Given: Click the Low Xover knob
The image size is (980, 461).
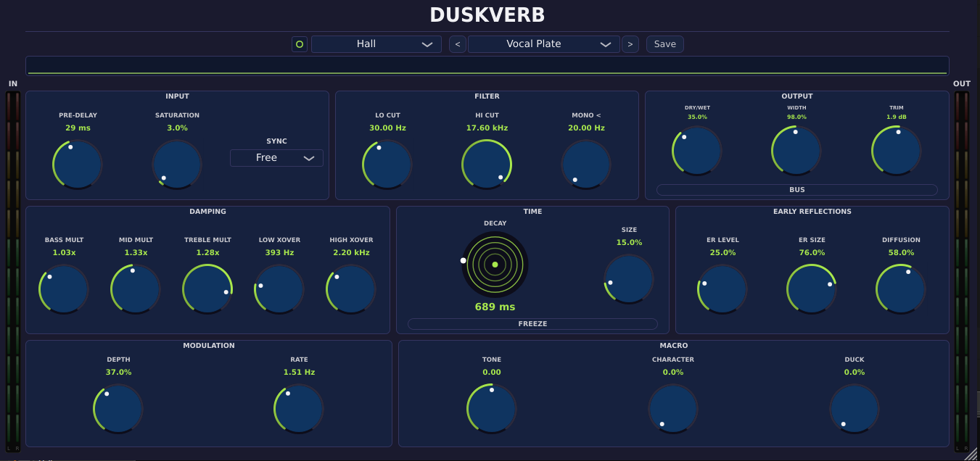Looking at the screenshot, I should point(279,288).
